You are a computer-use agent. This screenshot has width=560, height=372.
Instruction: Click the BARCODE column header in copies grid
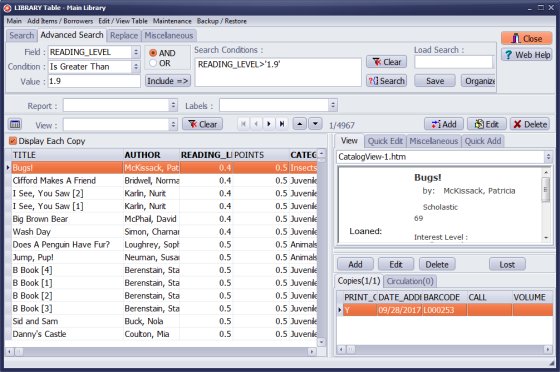[444, 297]
